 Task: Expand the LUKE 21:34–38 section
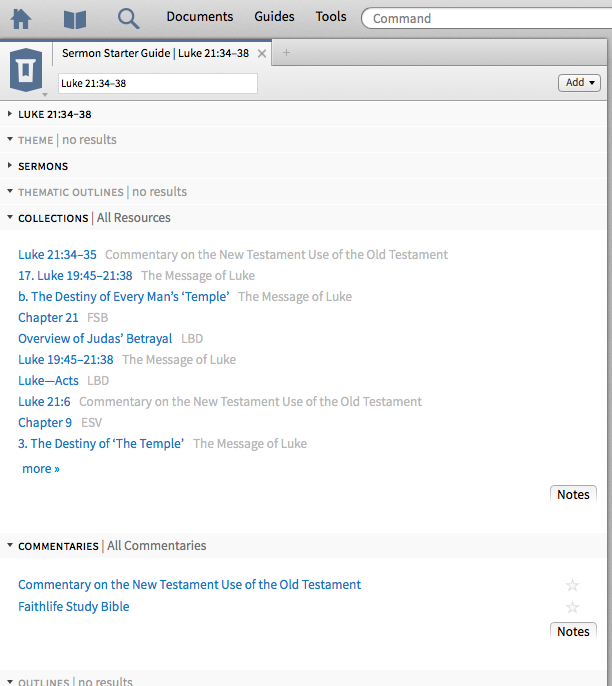pyautogui.click(x=10, y=114)
